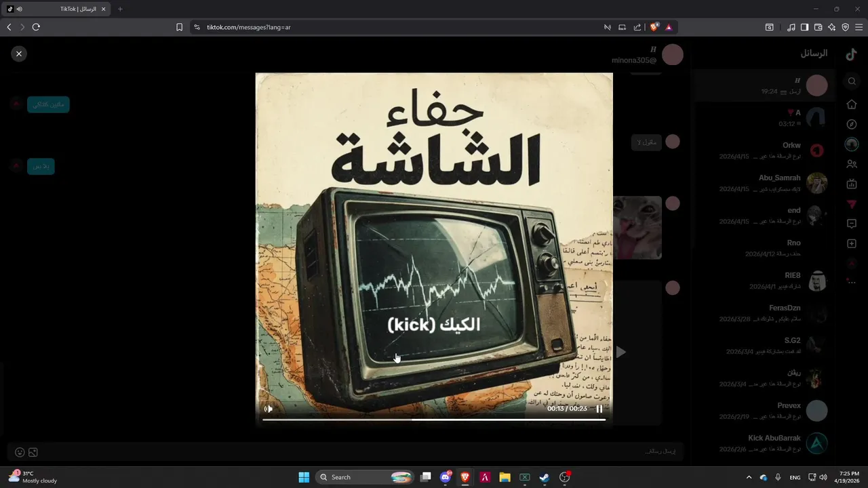The width and height of the screenshot is (868, 488).
Task: Open the weather widget showing 31°C
Action: point(34,477)
